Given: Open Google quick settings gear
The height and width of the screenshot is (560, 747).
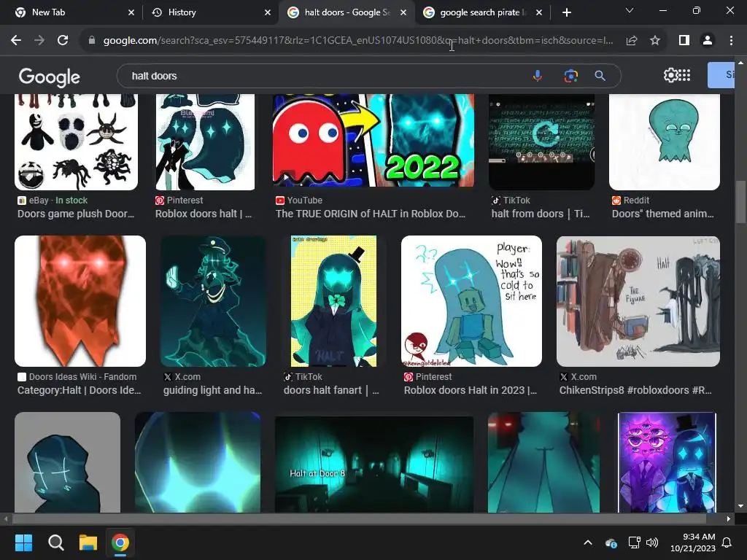Looking at the screenshot, I should (x=670, y=75).
